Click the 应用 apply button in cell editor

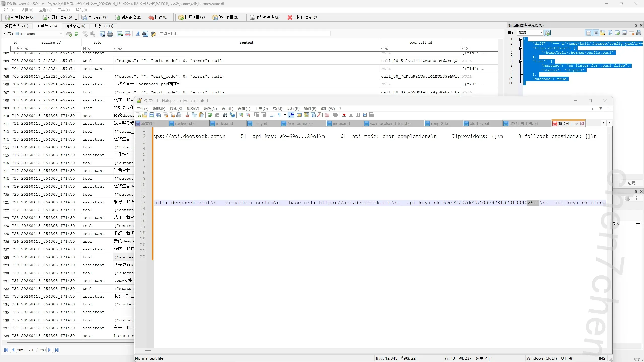(631, 183)
